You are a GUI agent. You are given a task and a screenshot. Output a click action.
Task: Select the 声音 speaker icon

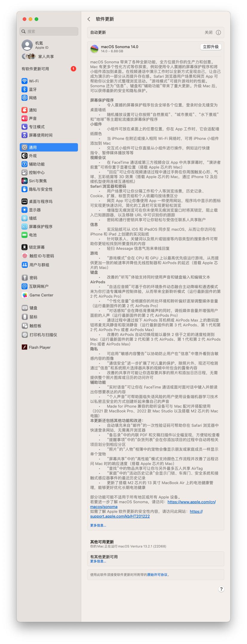pyautogui.click(x=24, y=118)
